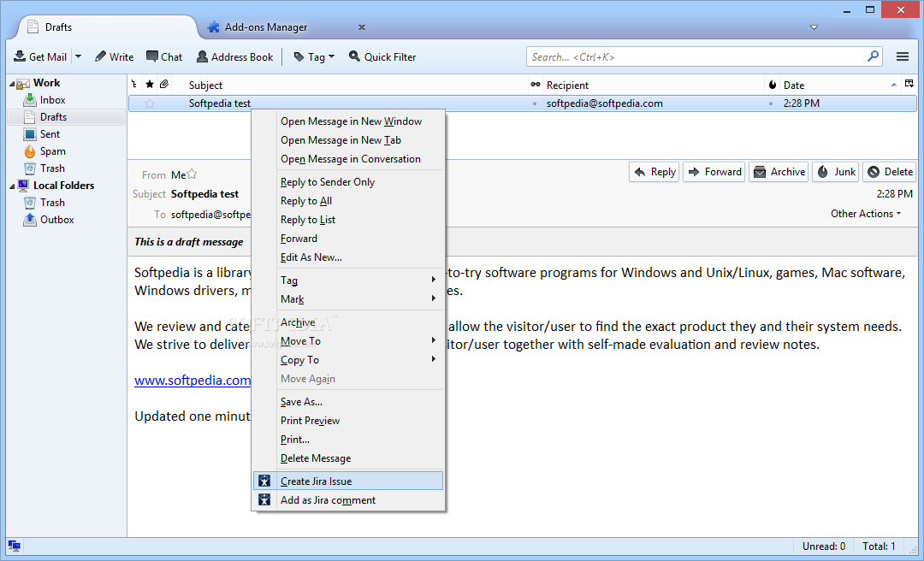This screenshot has height=561, width=924.
Task: Star the Softpedia test message
Action: point(150,103)
